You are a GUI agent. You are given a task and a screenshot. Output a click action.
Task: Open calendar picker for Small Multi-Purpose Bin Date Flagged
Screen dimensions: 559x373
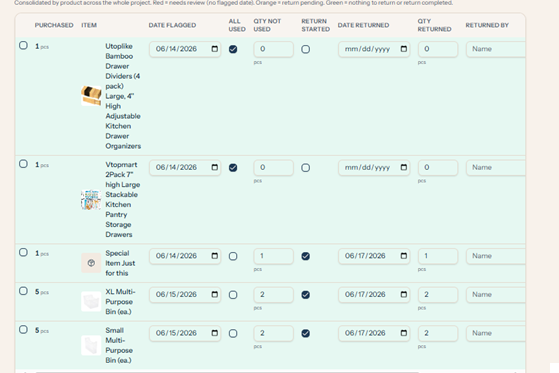tap(215, 333)
